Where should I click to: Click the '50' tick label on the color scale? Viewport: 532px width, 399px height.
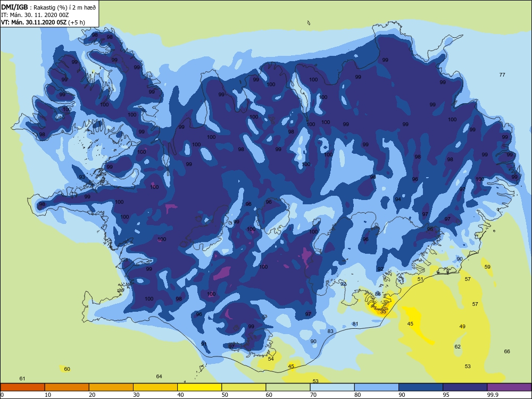pyautogui.click(x=225, y=395)
